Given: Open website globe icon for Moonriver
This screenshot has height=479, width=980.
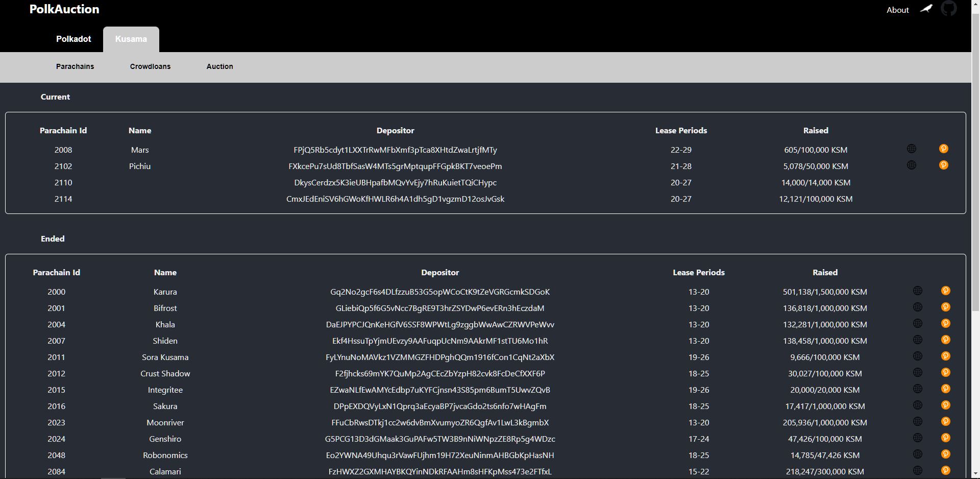Looking at the screenshot, I should 918,421.
